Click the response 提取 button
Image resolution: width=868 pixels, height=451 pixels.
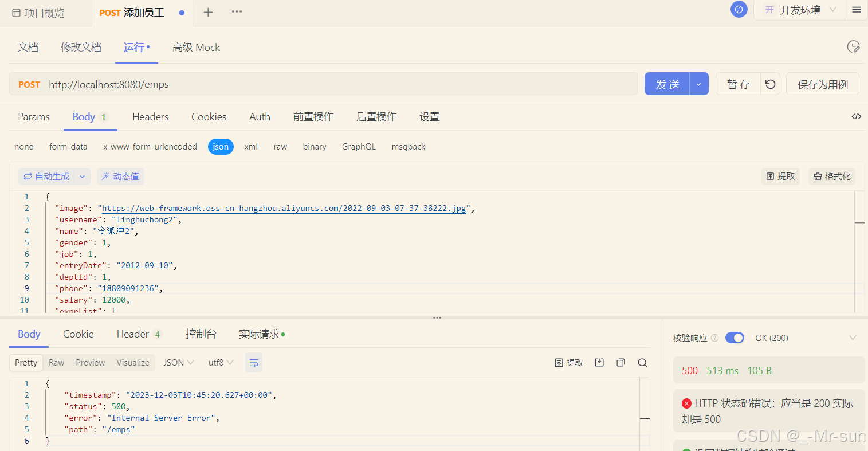pyautogui.click(x=569, y=363)
